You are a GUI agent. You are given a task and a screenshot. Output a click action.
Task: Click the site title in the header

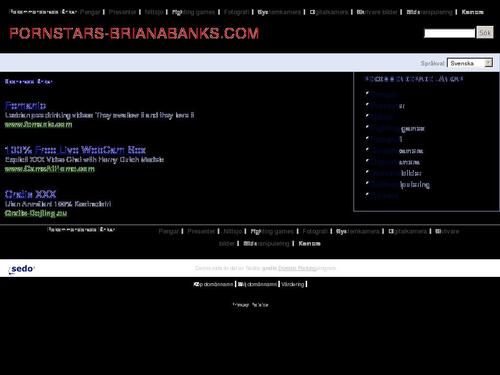pyautogui.click(x=134, y=33)
